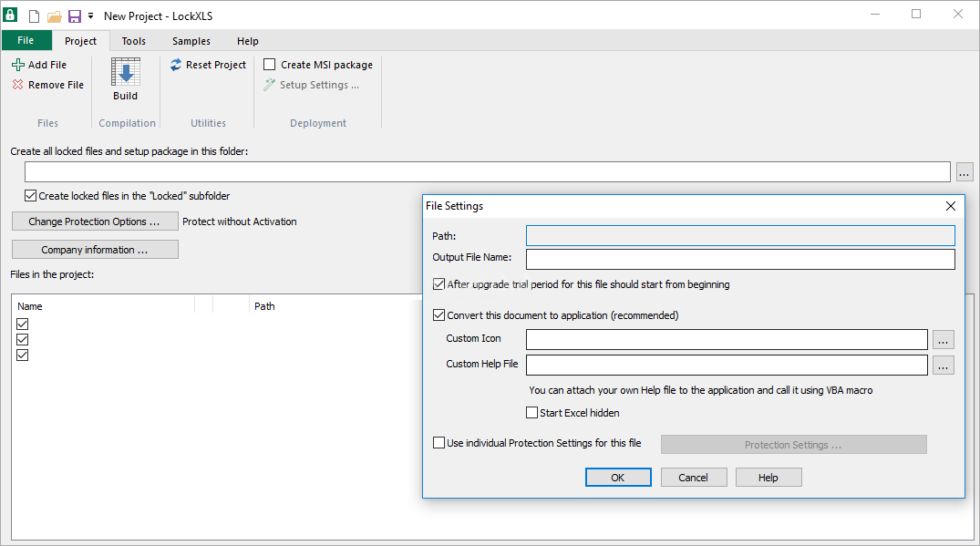Open the Samples tab

tap(191, 41)
